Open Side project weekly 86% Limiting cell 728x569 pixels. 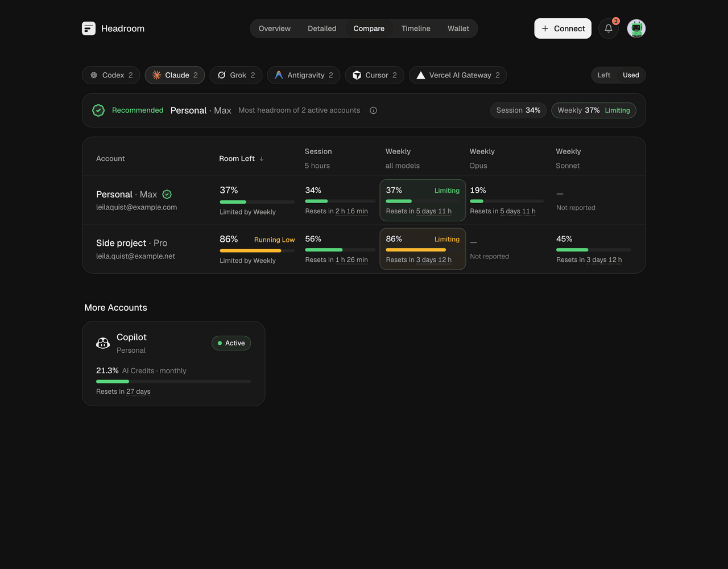(423, 249)
